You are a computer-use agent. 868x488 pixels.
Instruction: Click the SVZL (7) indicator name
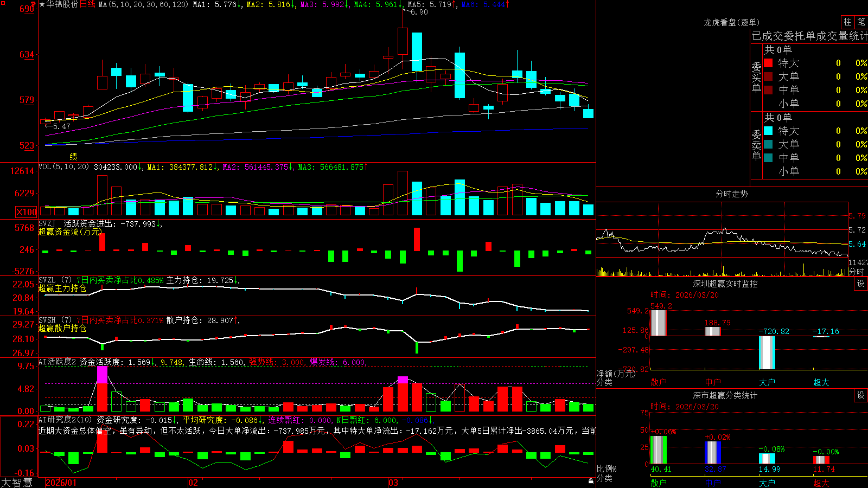click(55, 280)
